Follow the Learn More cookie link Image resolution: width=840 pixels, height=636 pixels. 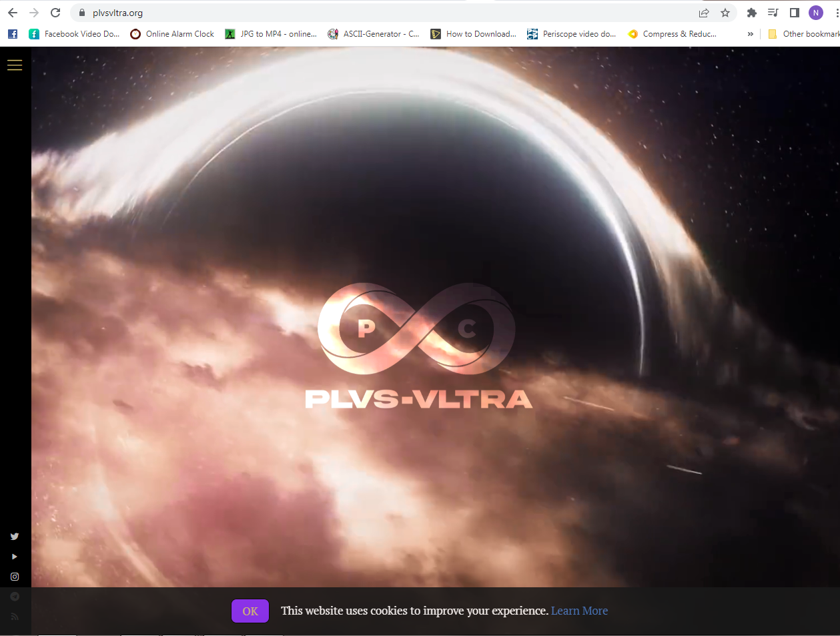(x=579, y=611)
